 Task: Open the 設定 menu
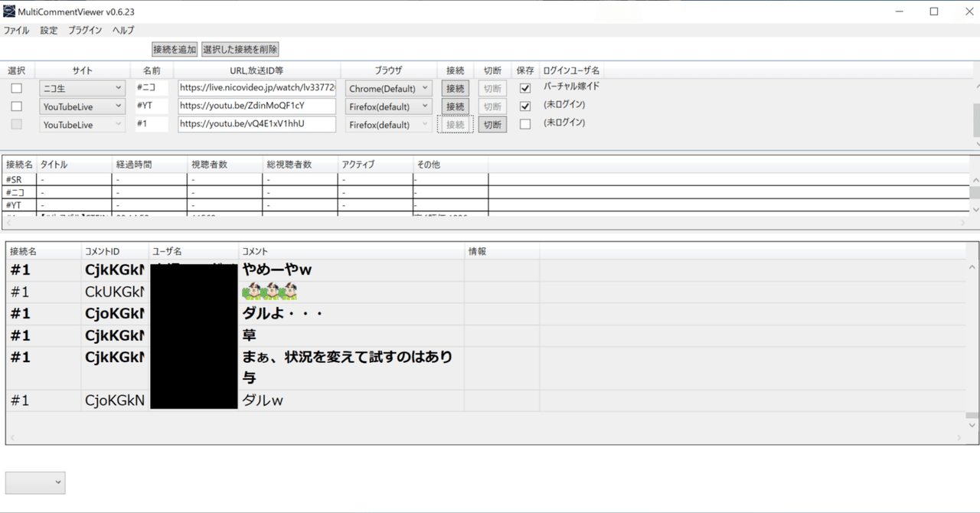point(48,30)
